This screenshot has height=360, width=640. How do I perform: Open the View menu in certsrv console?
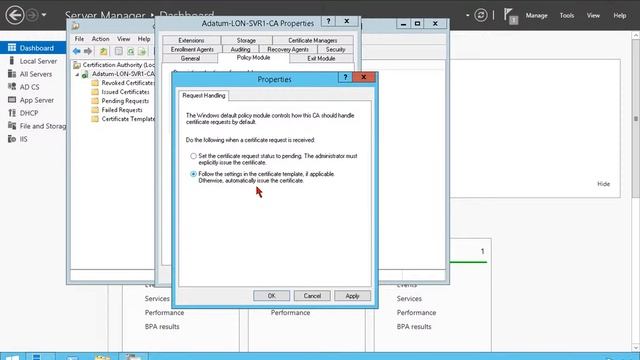tap(123, 39)
